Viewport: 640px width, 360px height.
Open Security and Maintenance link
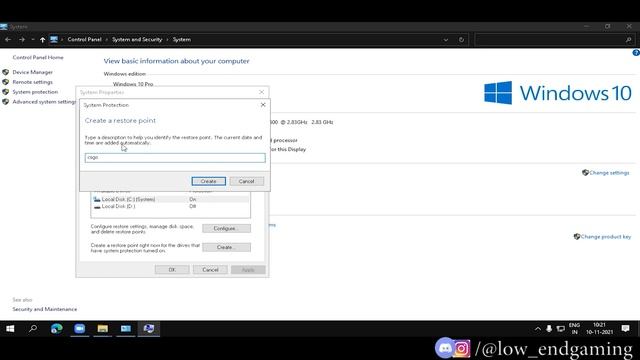[44, 309]
